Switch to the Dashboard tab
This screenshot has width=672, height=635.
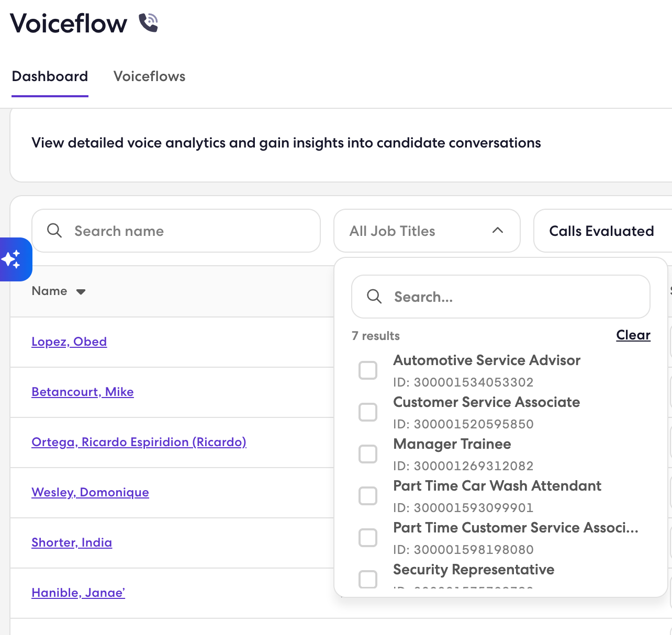pyautogui.click(x=50, y=76)
